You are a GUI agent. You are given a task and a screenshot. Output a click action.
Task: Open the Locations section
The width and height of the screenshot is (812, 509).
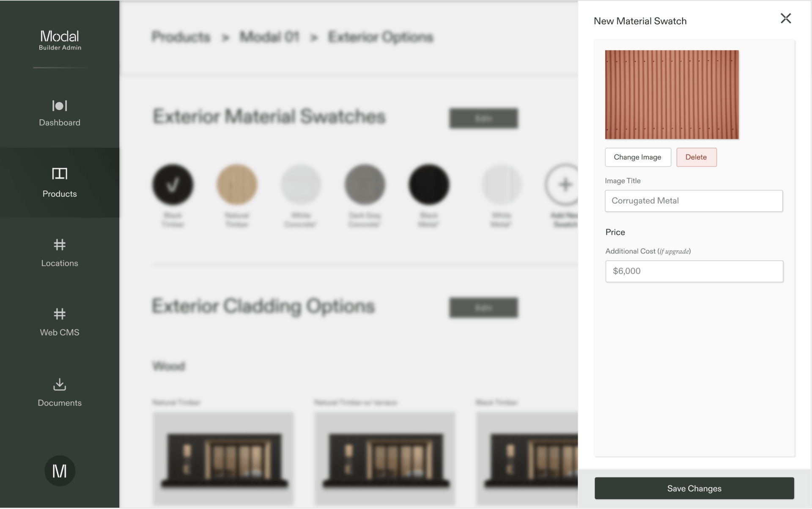pyautogui.click(x=59, y=253)
